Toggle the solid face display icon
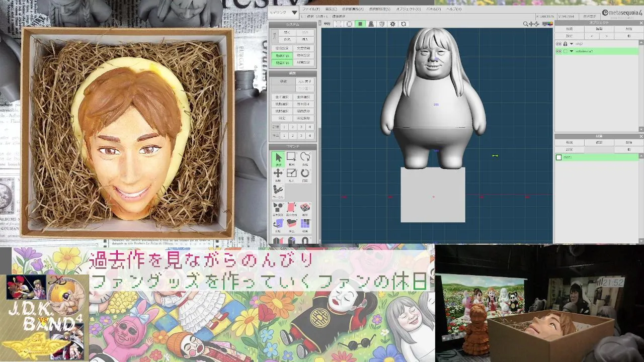Image resolution: width=644 pixels, height=362 pixels. (360, 24)
